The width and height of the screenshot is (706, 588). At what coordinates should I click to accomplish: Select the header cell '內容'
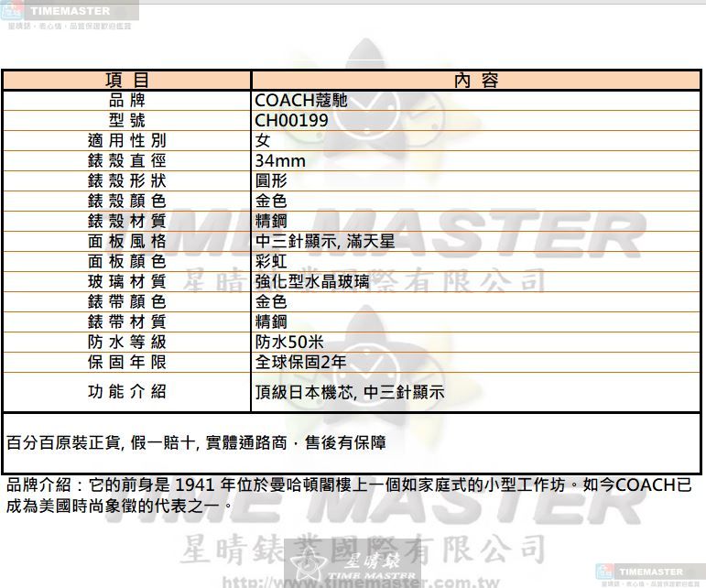pyautogui.click(x=476, y=81)
